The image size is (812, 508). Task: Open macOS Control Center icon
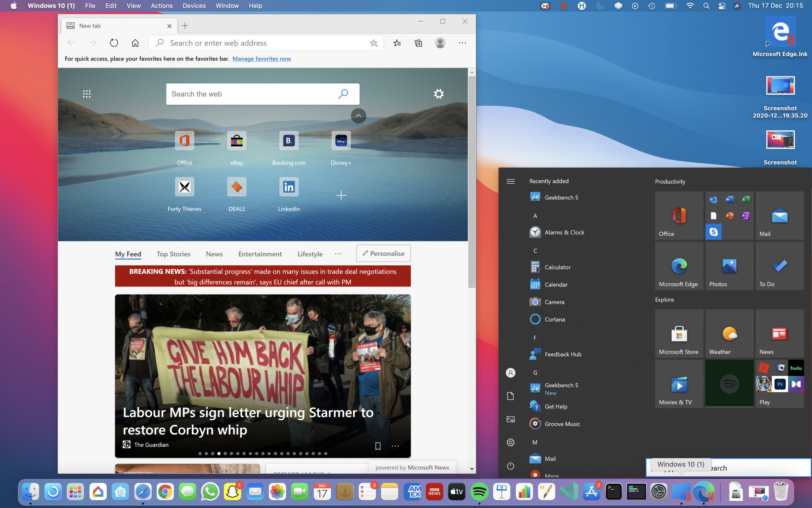(x=722, y=6)
